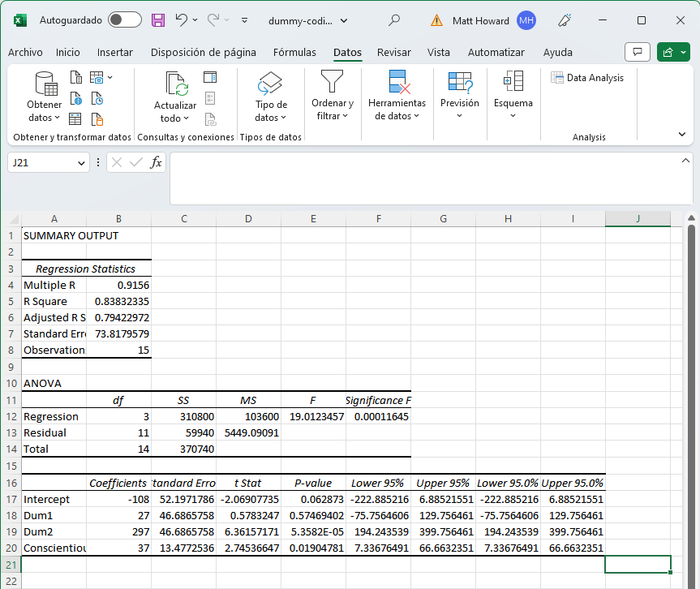
Task: Open Herramientas de datos tools
Action: coord(397,97)
